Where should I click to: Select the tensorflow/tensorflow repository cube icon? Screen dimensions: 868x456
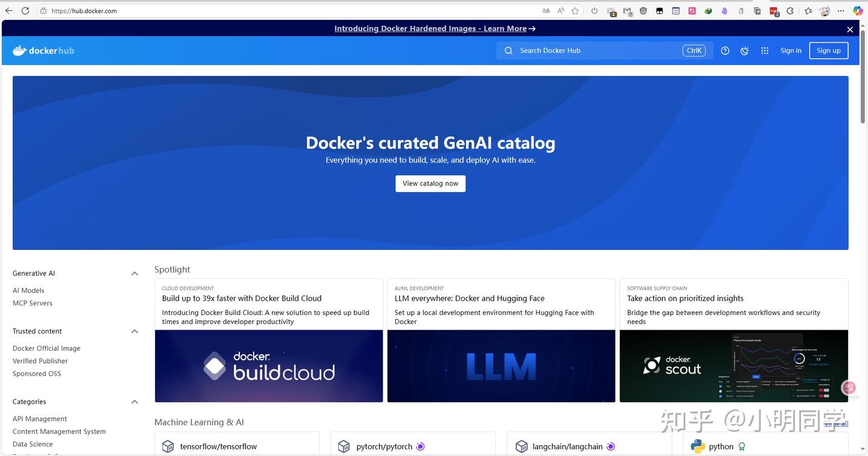pos(168,446)
